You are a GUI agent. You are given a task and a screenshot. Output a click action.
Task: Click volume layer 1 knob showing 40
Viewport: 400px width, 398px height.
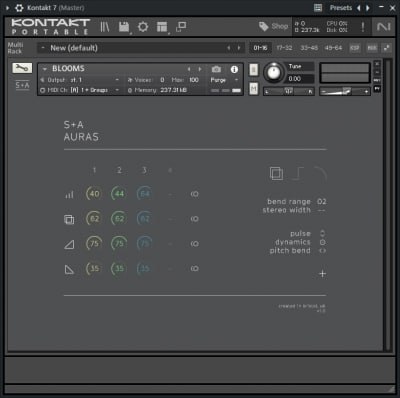94,194
